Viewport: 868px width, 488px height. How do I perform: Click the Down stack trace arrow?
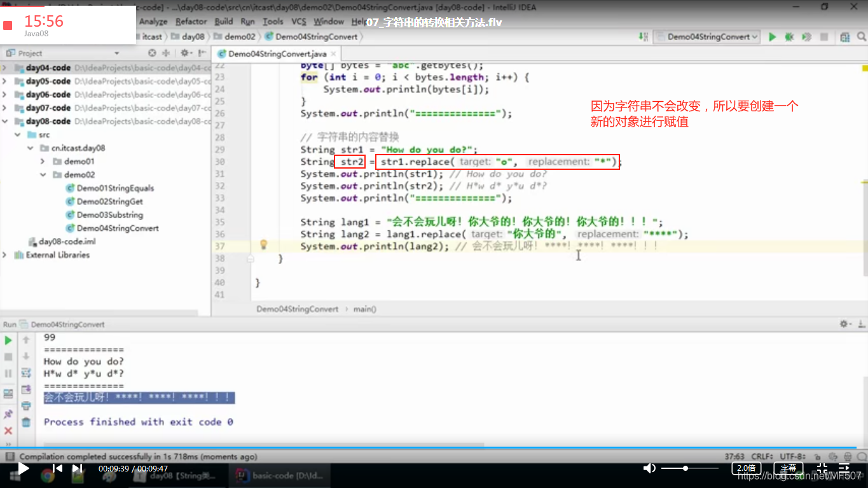tap(26, 356)
